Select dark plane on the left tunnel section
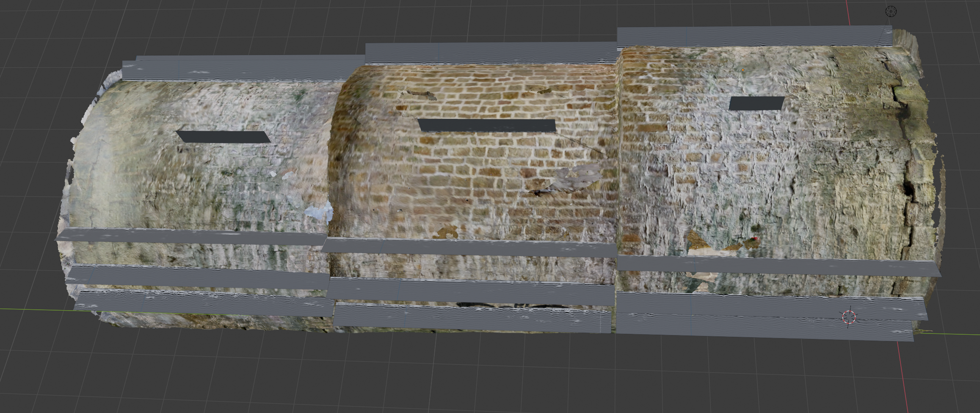The width and height of the screenshot is (980, 413). coord(223,137)
